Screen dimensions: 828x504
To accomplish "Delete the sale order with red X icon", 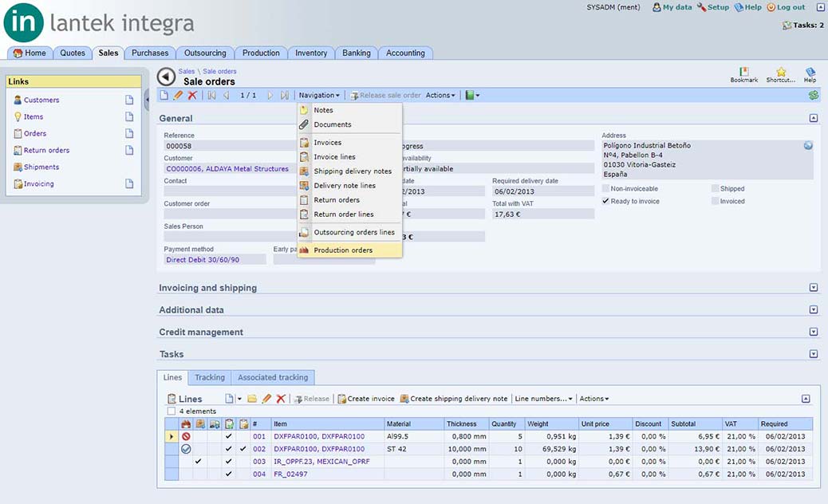I will point(192,95).
